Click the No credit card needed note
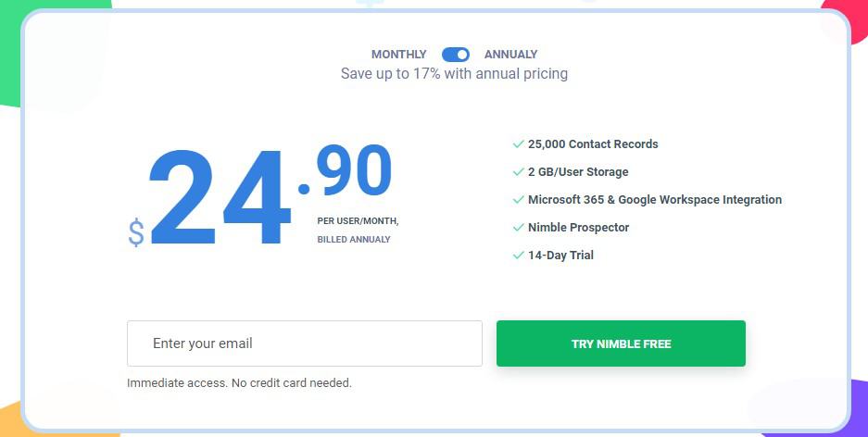868x437 pixels. [292, 382]
